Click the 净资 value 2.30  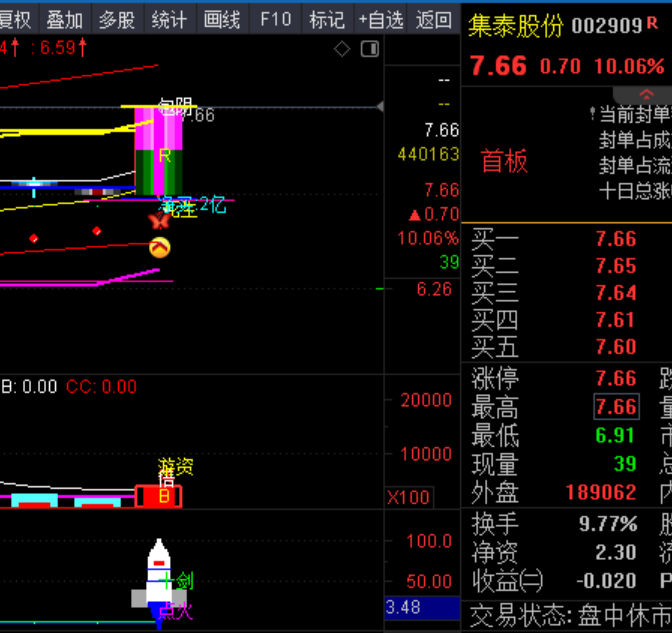pyautogui.click(x=615, y=552)
